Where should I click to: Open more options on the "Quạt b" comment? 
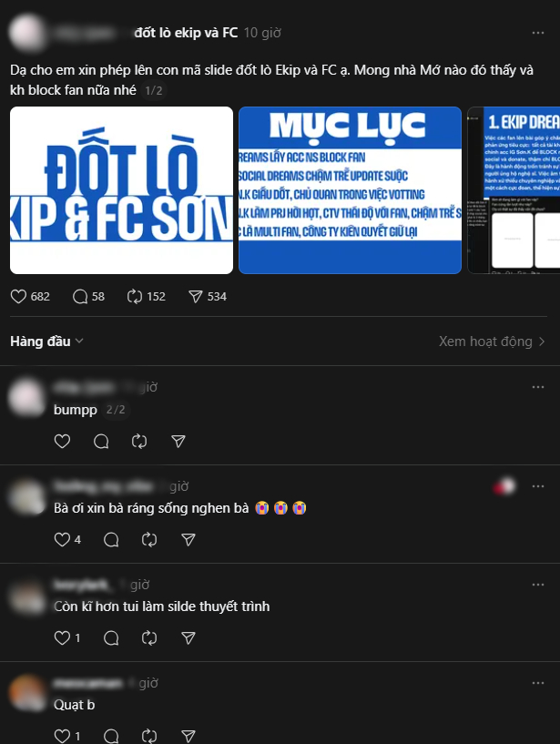click(538, 683)
